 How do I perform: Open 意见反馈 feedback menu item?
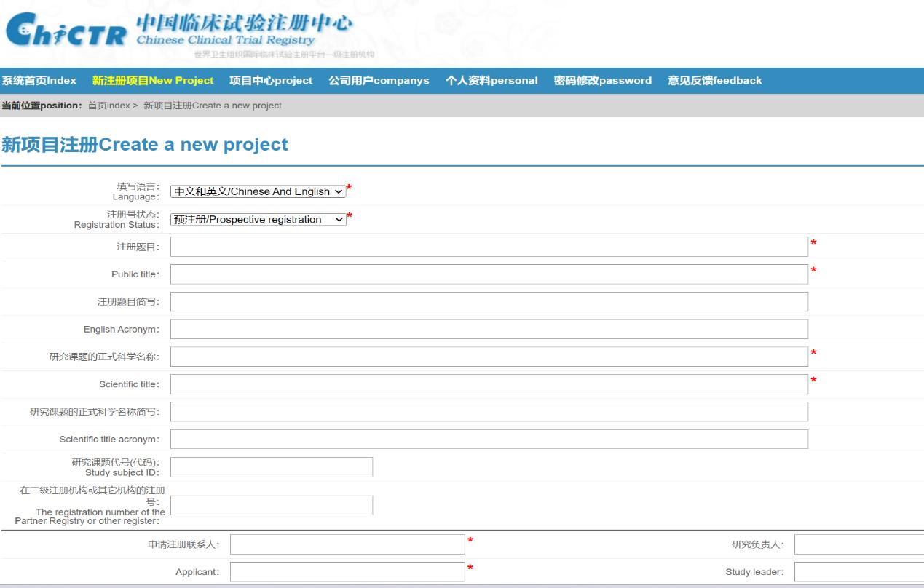pos(714,81)
